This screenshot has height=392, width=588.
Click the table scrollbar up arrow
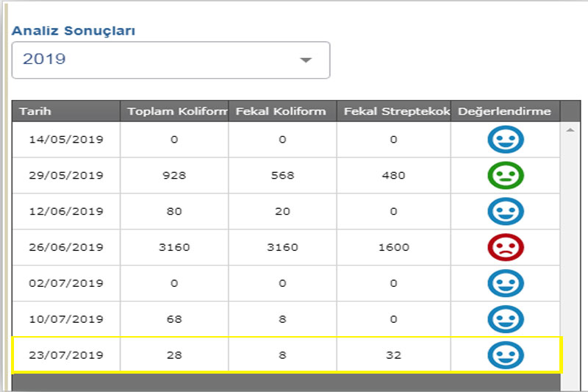[570, 130]
